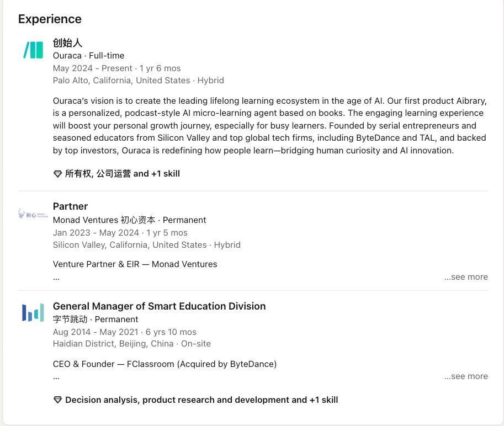Click the diamond skills icon under Ouraca

pos(57,174)
